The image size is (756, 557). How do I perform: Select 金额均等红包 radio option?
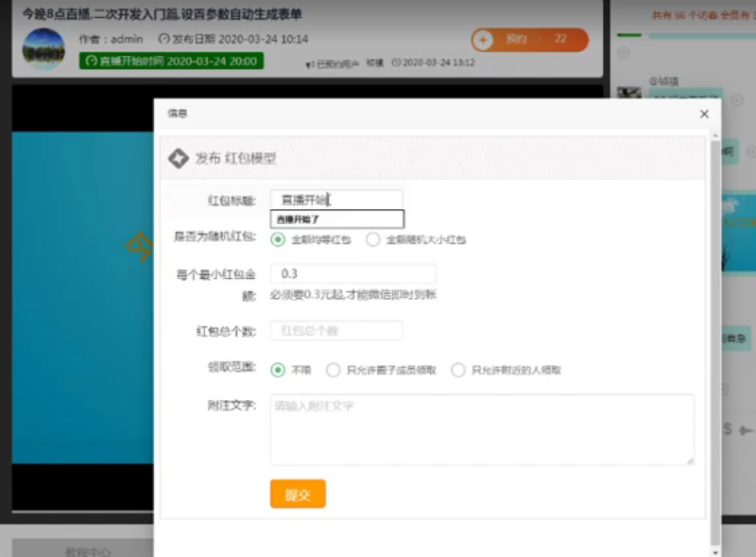(278, 239)
